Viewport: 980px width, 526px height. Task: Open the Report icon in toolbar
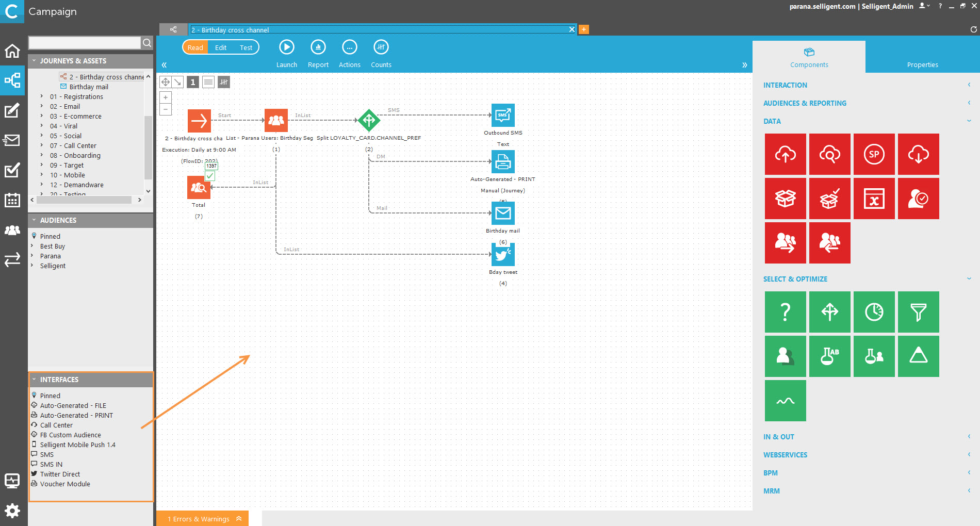pyautogui.click(x=318, y=47)
